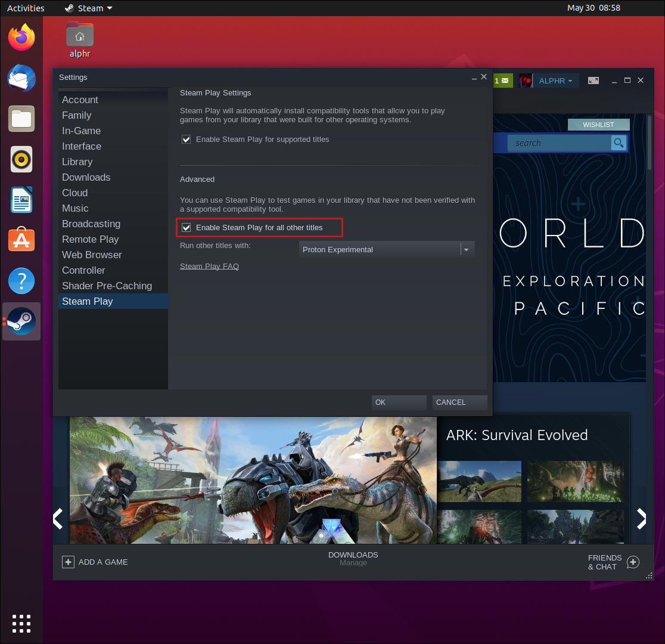Click the Steam icon in the dock

click(21, 321)
